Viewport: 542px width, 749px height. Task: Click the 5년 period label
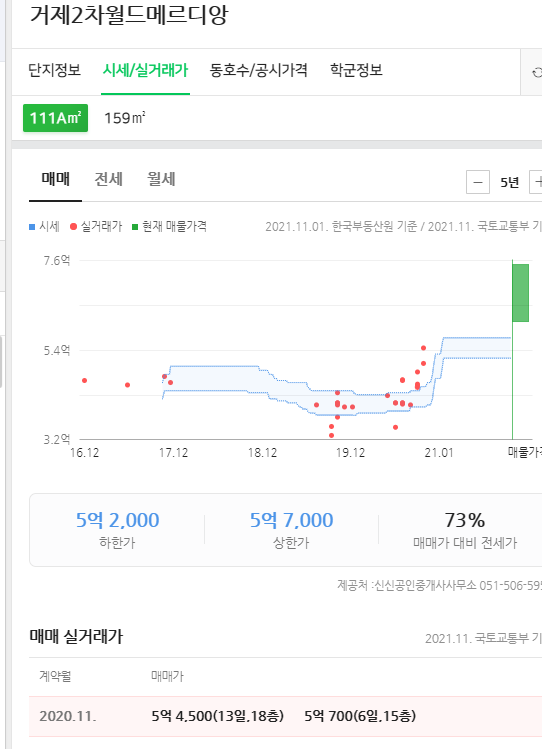tap(510, 182)
